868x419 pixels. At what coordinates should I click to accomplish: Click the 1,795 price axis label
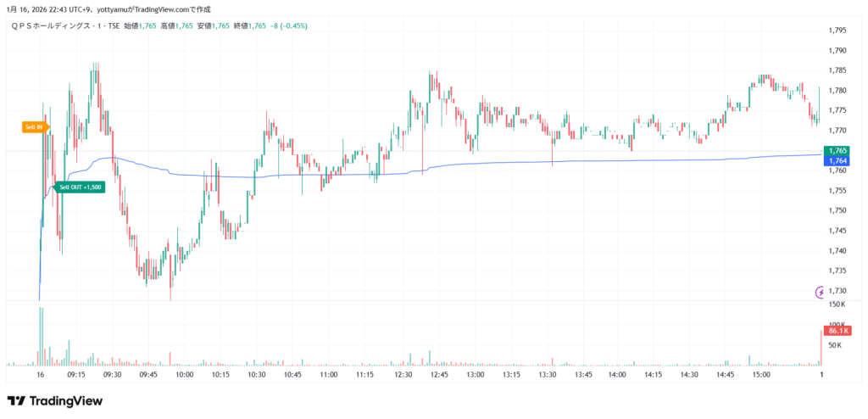(836, 31)
